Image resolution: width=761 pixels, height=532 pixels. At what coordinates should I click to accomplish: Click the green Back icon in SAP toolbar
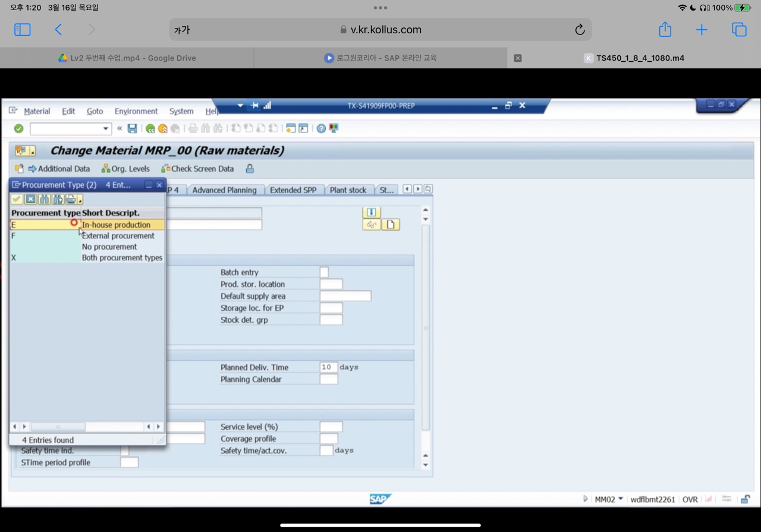point(150,128)
